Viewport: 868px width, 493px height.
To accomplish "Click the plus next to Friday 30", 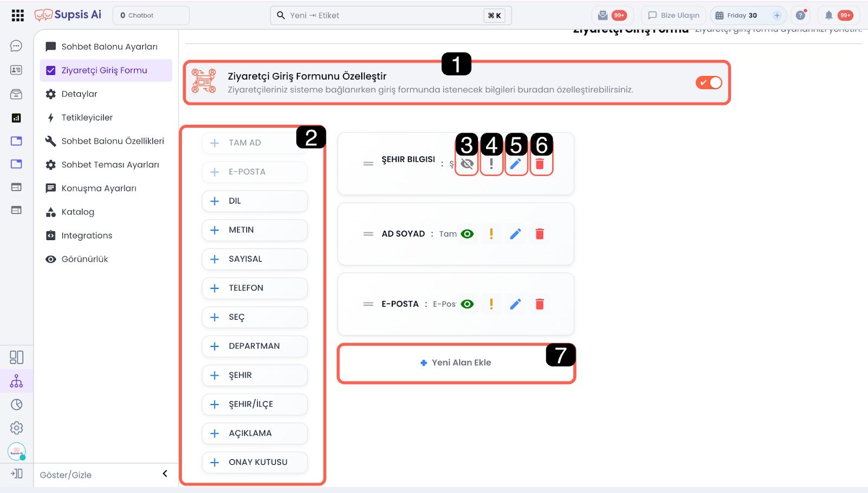I will point(777,15).
